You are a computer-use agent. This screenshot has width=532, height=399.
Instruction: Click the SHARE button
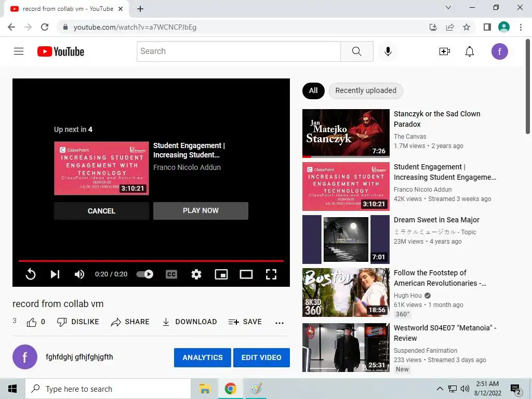pos(130,322)
